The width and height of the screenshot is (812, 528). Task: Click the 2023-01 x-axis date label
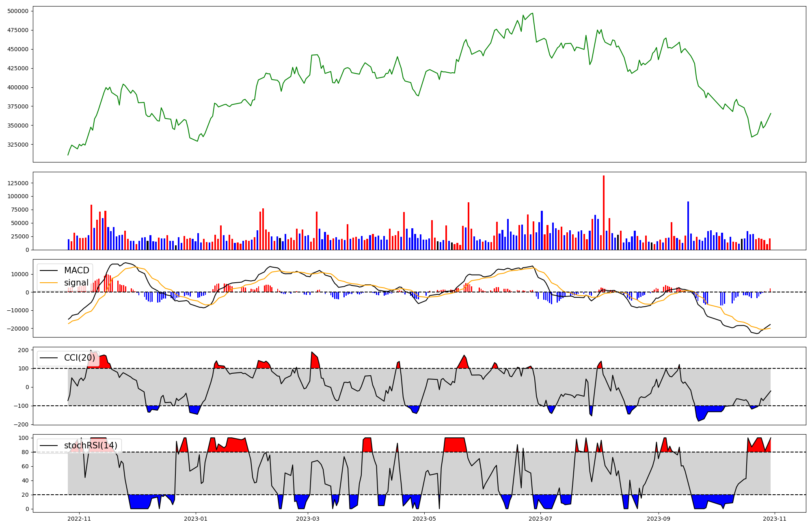point(196,519)
